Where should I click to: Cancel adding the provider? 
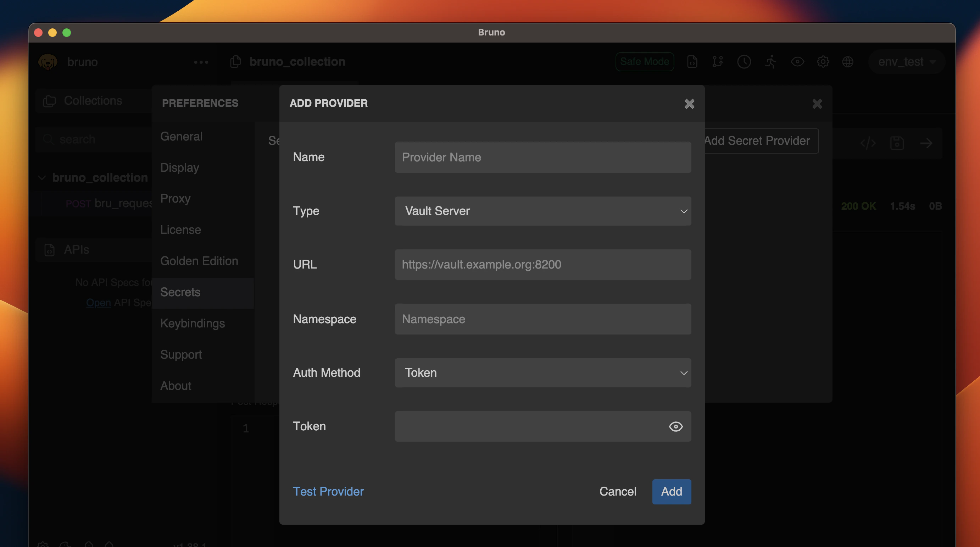(617, 491)
